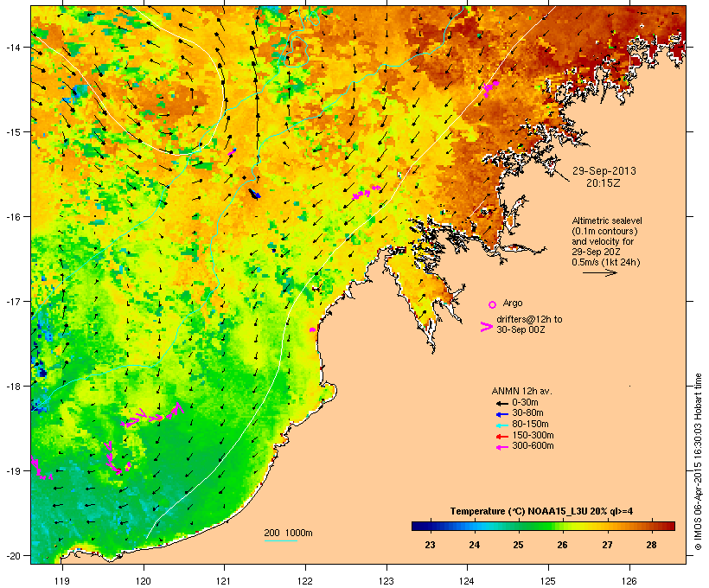This screenshot has height=588, width=709.
Task: Click the longitude axis label 121
Action: click(224, 581)
